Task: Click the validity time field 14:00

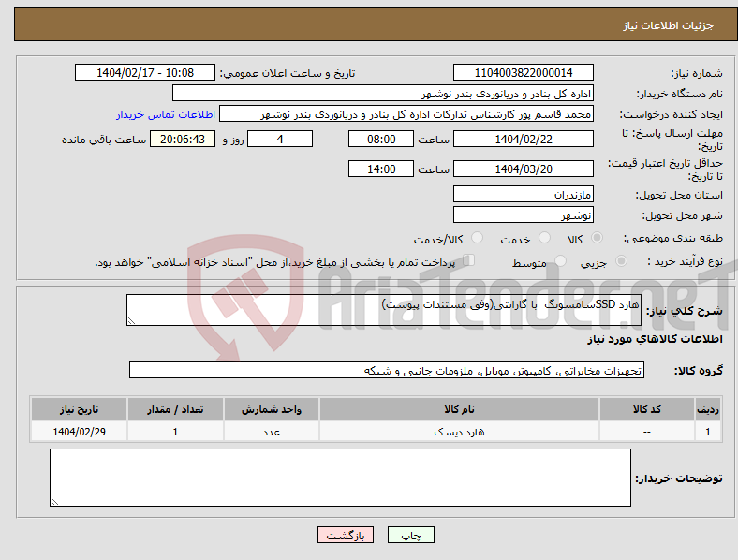Action: 381,169
